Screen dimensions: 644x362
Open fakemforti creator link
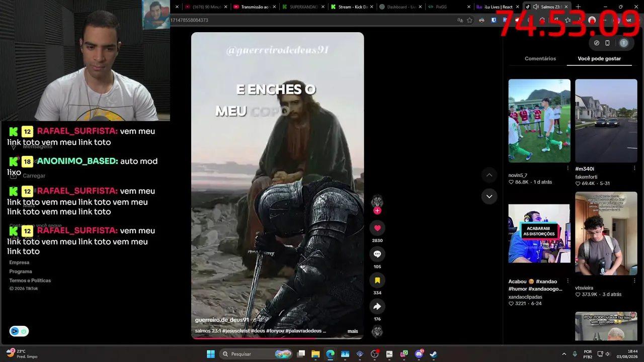(x=587, y=177)
